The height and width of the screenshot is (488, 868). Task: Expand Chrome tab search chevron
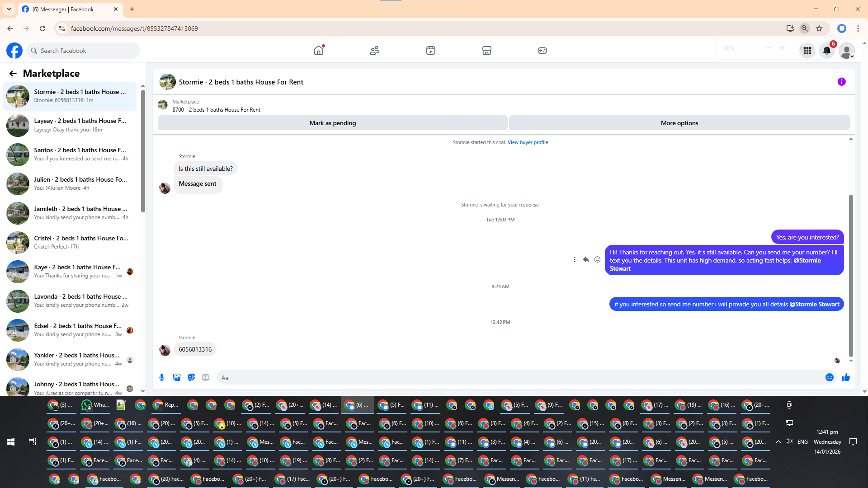(x=9, y=9)
